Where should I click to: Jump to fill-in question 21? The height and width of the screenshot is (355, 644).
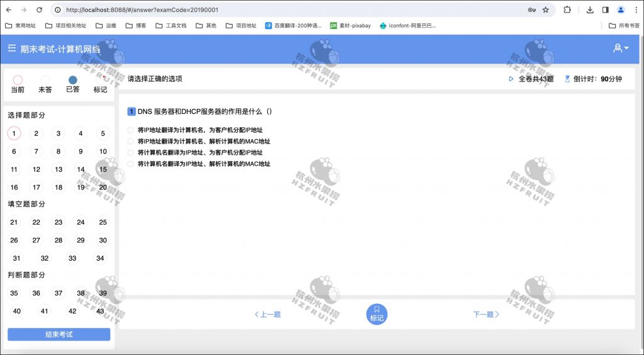(14, 222)
